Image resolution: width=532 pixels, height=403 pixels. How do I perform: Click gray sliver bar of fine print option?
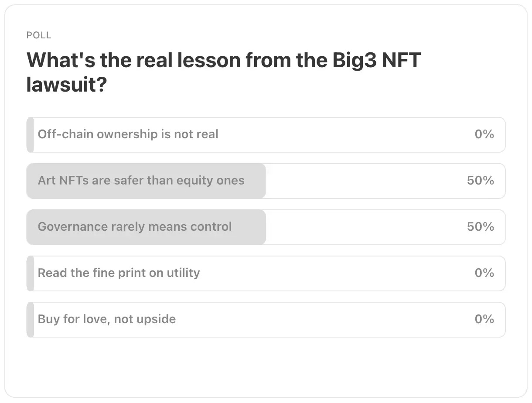click(30, 273)
